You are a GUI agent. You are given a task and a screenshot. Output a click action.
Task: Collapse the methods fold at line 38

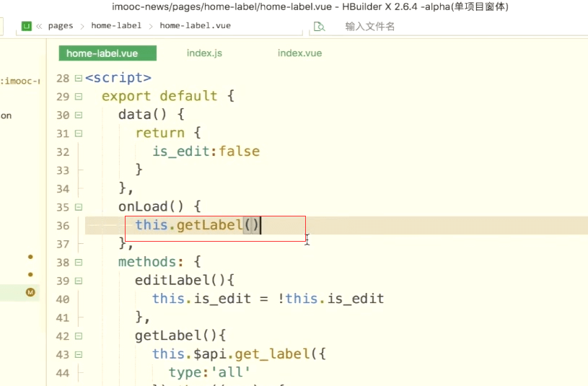(79, 262)
